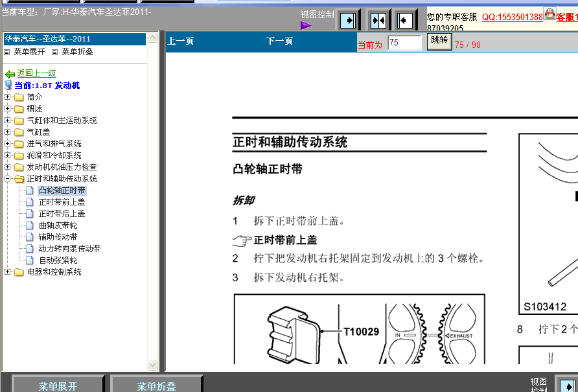
Task: Click the 气缸体和主运动系统 folder icon
Action: pyautogui.click(x=19, y=121)
